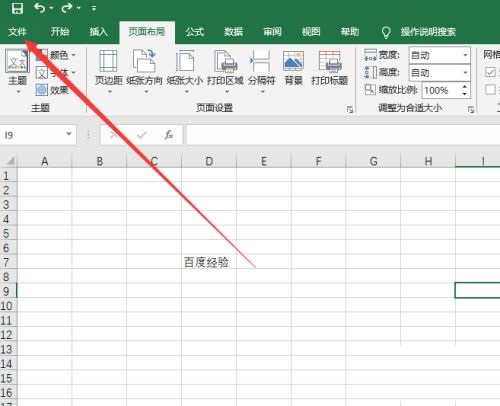The height and width of the screenshot is (406, 500).
Task: Click inside the formula bar
Action: (343, 135)
